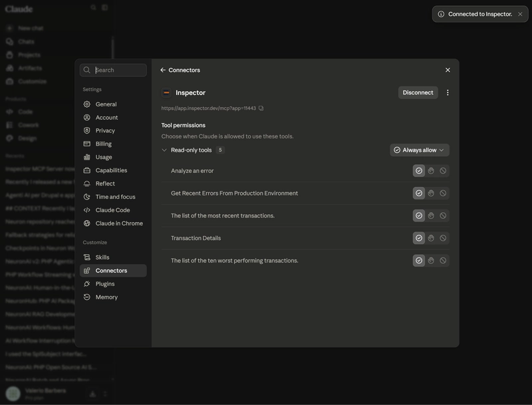Open Usage settings

113,157
